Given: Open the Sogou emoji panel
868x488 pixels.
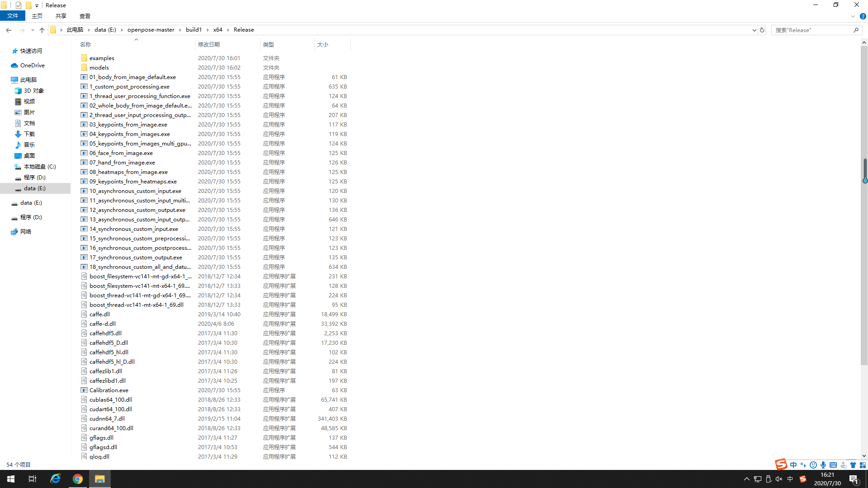Looking at the screenshot, I should click(813, 465).
